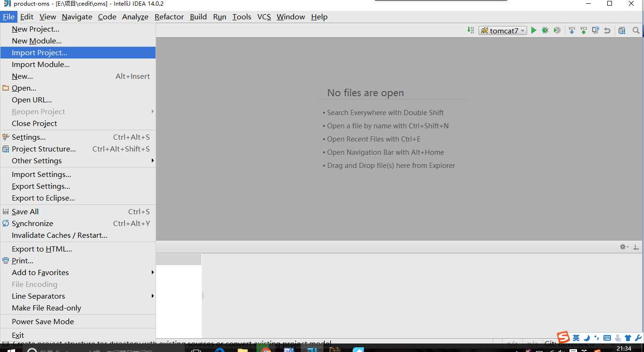Click the Make Project build icon
The image size is (644, 352).
[x=471, y=30]
